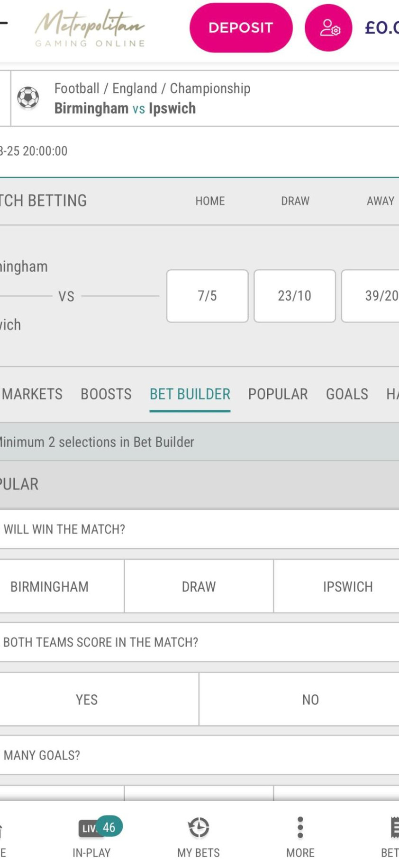This screenshot has height=868, width=399.
Task: Switch to the Goals tab
Action: pos(347,394)
